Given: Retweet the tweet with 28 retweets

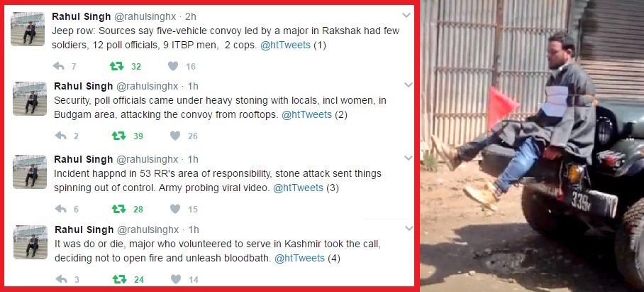Looking at the screenshot, I should 118,209.
